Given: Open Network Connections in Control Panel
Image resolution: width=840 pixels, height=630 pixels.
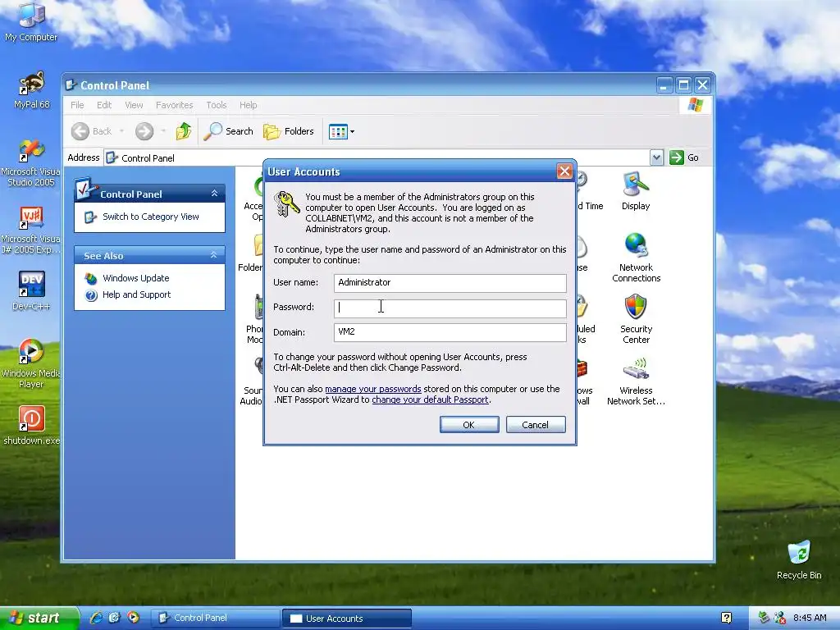Looking at the screenshot, I should coord(636,258).
